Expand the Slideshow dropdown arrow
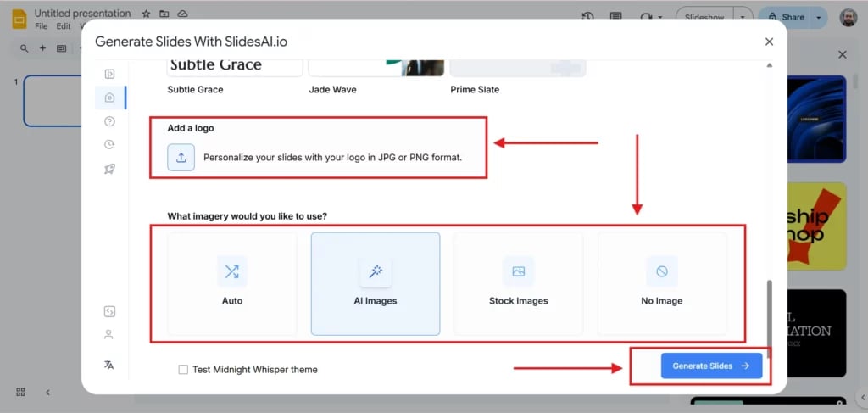The image size is (868, 413). (x=743, y=17)
